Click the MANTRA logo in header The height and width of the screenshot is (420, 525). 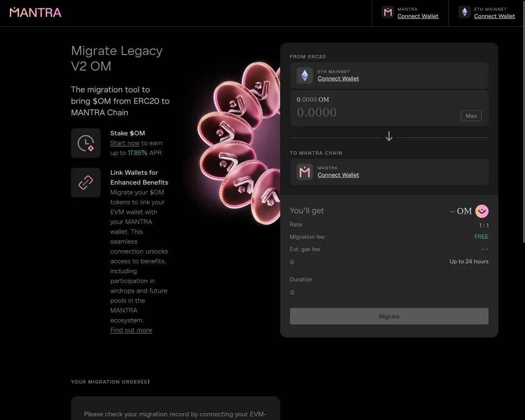(36, 13)
